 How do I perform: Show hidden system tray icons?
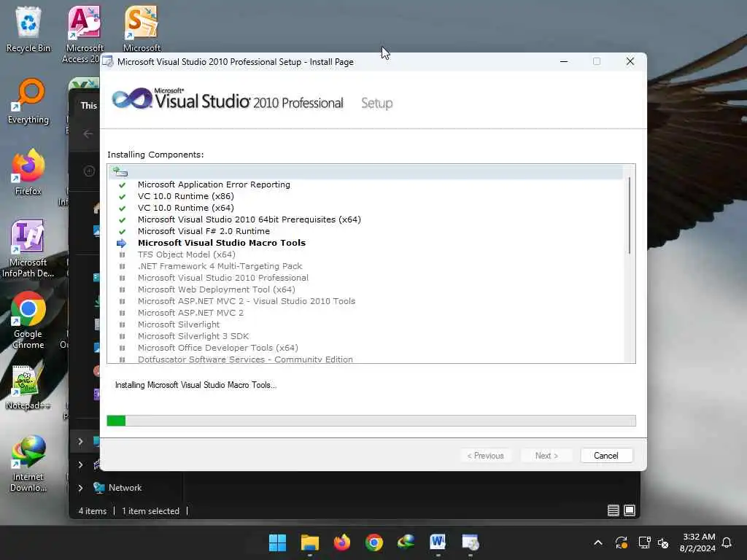click(x=598, y=542)
